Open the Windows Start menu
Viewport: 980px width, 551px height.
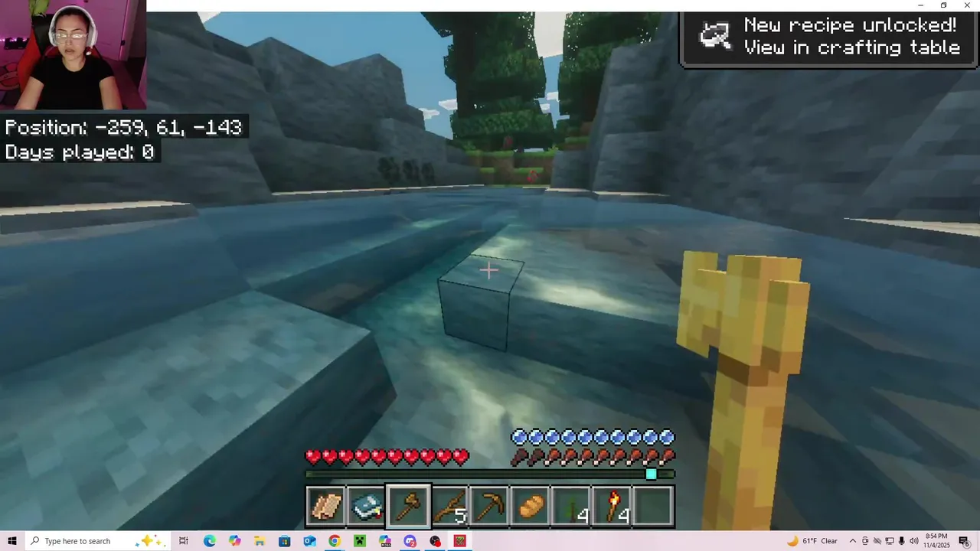coord(12,541)
